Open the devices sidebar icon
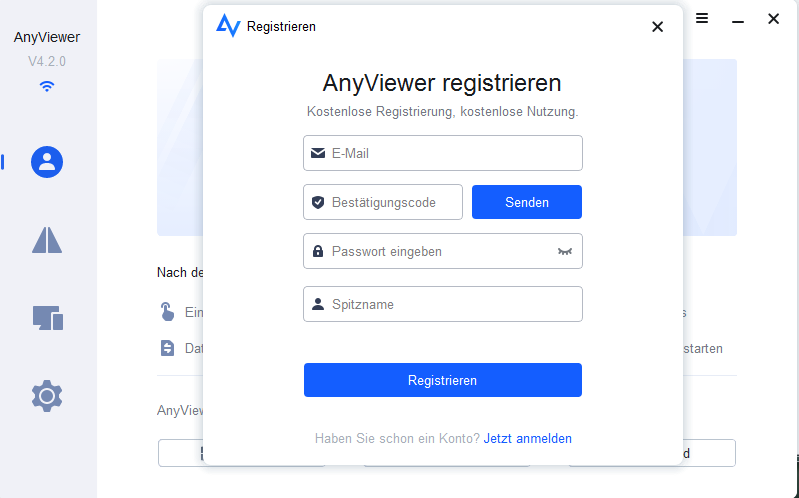The image size is (799, 498). pyautogui.click(x=47, y=318)
